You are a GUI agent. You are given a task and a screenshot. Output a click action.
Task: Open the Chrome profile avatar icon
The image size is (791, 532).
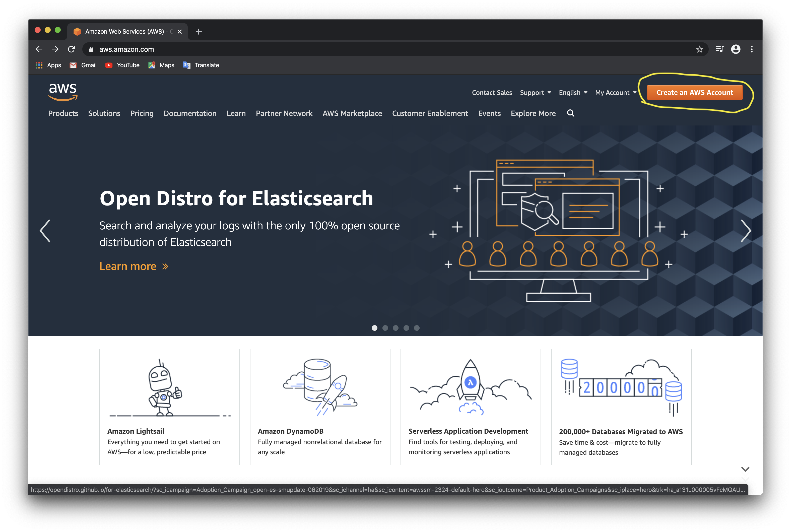(736, 49)
